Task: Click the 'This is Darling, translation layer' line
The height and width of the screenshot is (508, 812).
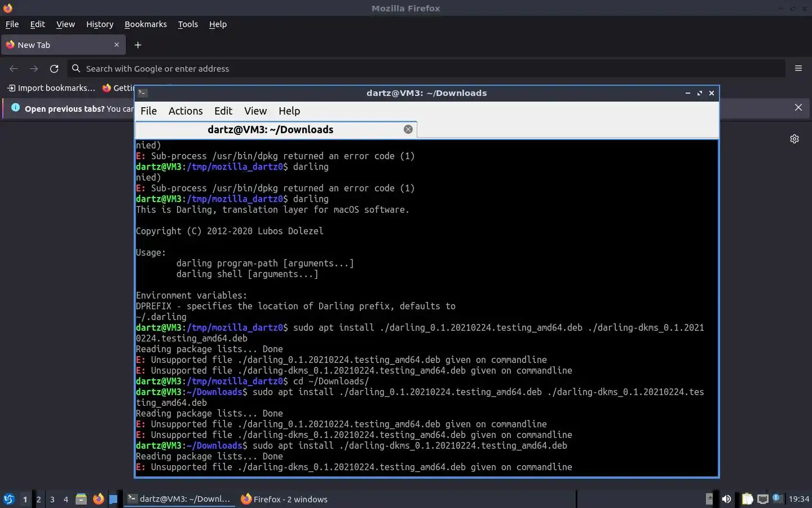Action: click(272, 210)
